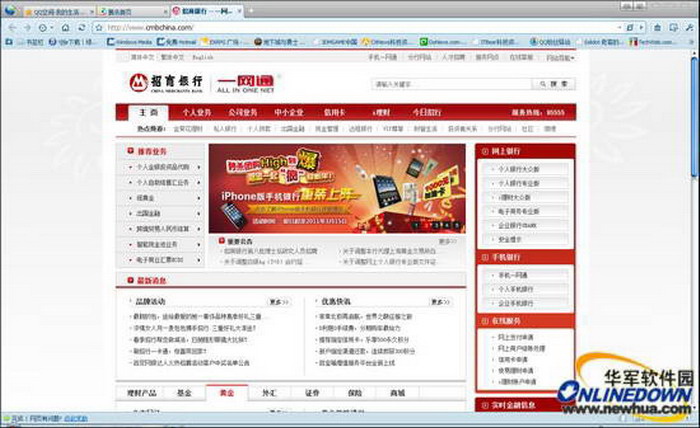Expand the 智能现金池业务 arrow
Image resolution: width=700 pixels, height=428 pixels.
coord(199,245)
